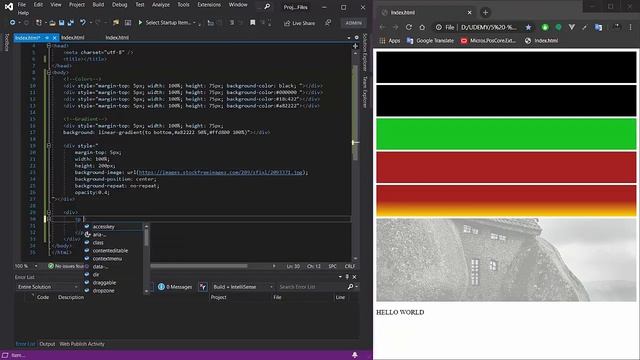Collapse the body tag code fold
The image size is (640, 360).
[x=49, y=72]
